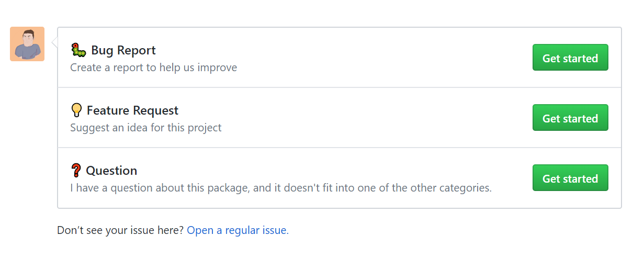This screenshot has height=258, width=644.
Task: Click the light bulb emoji icon
Action: pyautogui.click(x=76, y=110)
